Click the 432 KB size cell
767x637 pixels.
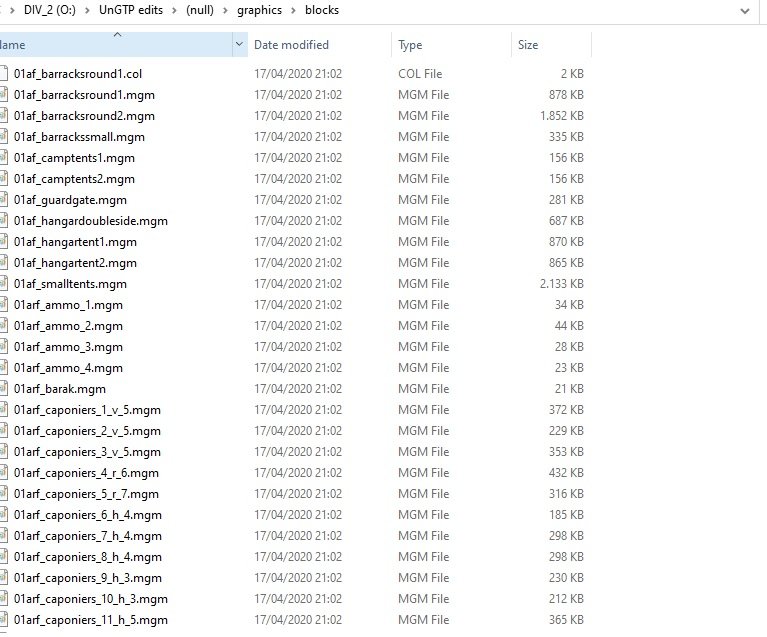566,473
